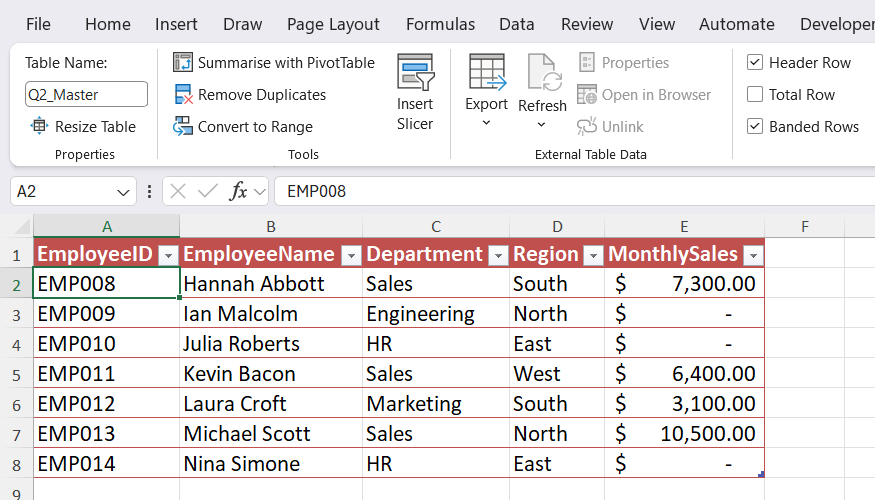This screenshot has height=500, width=875.
Task: Select cell 'Marketing'
Action: (x=436, y=403)
